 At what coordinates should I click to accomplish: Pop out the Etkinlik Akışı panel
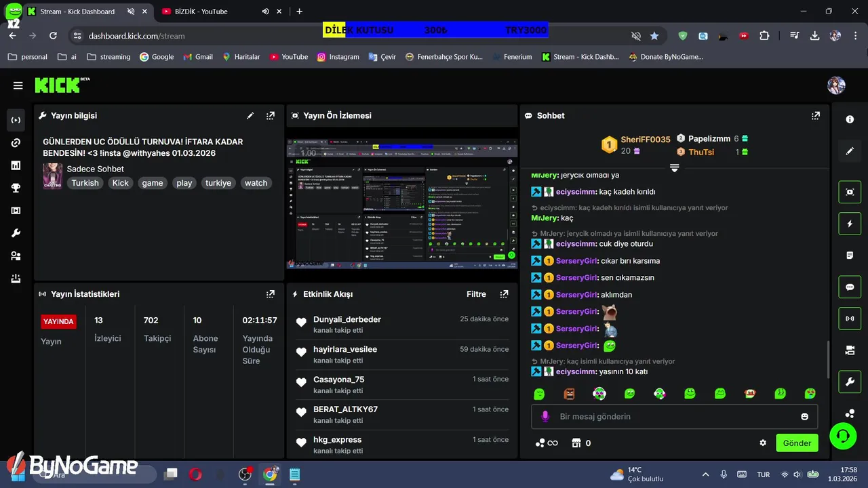click(504, 294)
